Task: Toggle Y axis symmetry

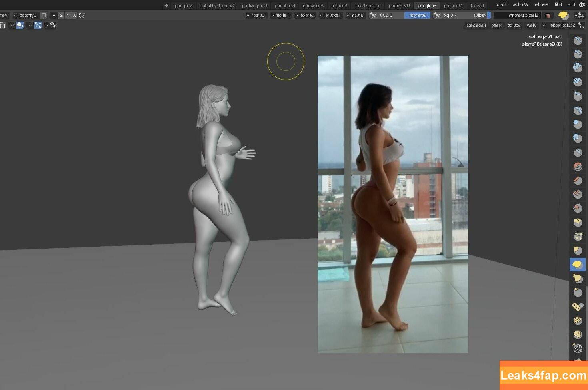Action: coord(68,15)
